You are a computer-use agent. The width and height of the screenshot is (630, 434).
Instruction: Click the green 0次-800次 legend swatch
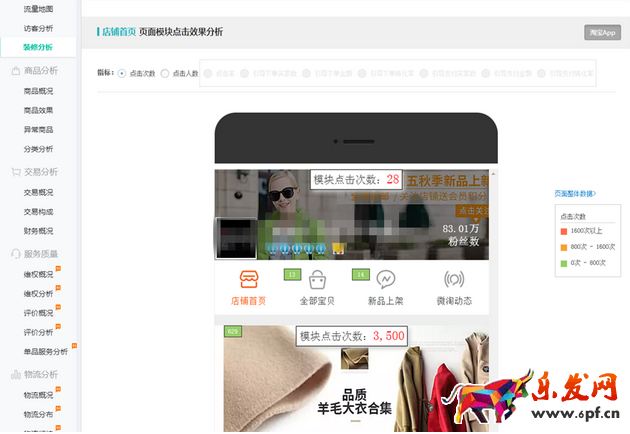click(564, 263)
